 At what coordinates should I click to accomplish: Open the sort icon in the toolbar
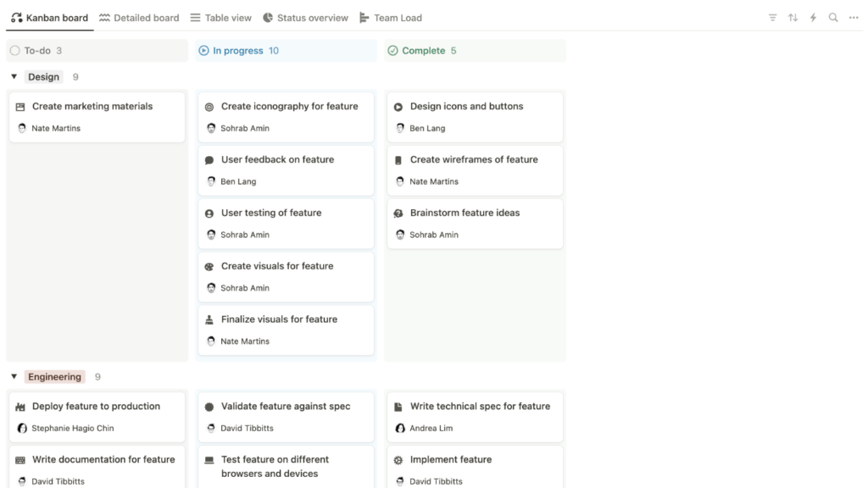(793, 17)
